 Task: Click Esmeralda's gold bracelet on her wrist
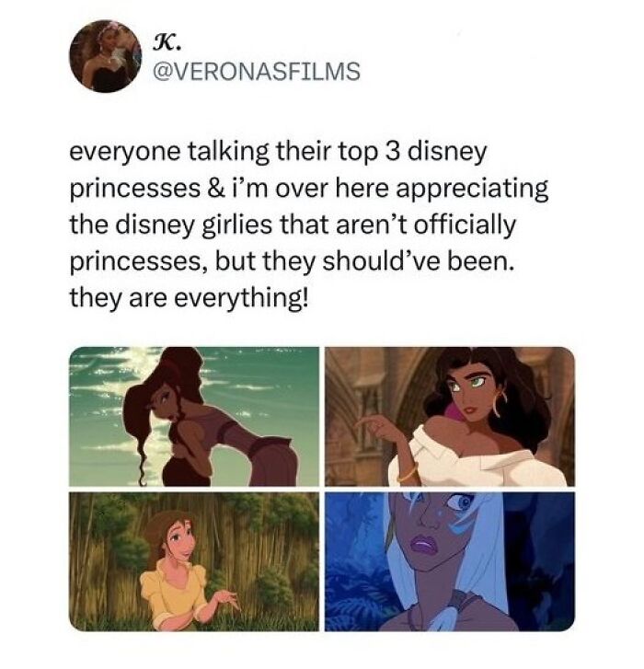tap(408, 474)
